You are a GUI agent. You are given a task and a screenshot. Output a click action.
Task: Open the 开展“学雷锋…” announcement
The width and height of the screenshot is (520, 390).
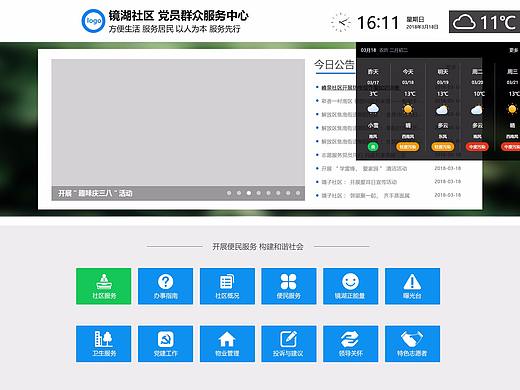point(364,169)
